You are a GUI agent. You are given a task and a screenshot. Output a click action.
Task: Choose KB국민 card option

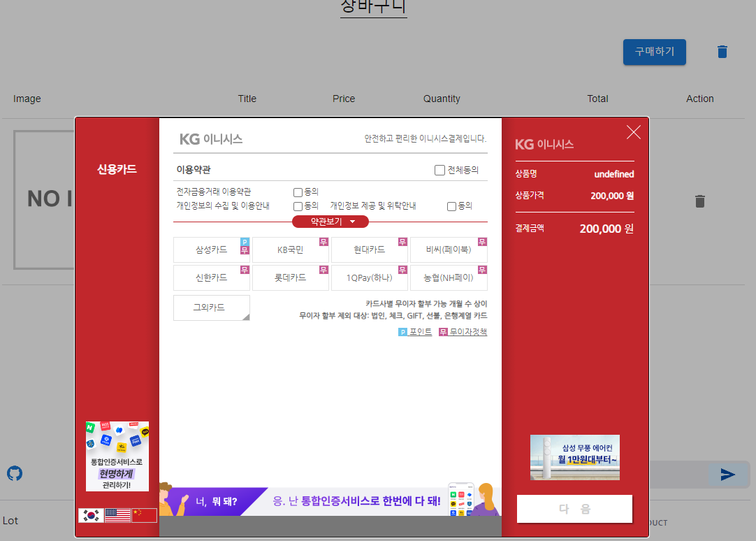(x=290, y=250)
